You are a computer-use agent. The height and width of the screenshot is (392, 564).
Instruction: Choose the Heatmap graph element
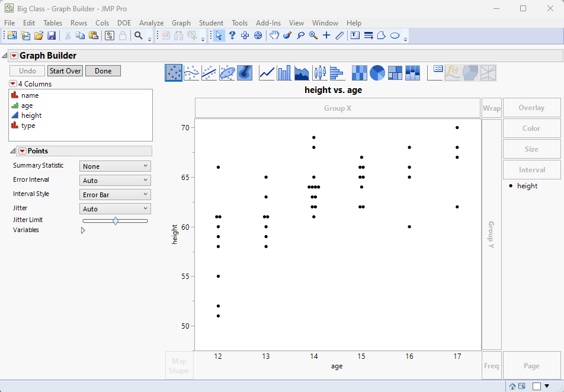coord(360,73)
